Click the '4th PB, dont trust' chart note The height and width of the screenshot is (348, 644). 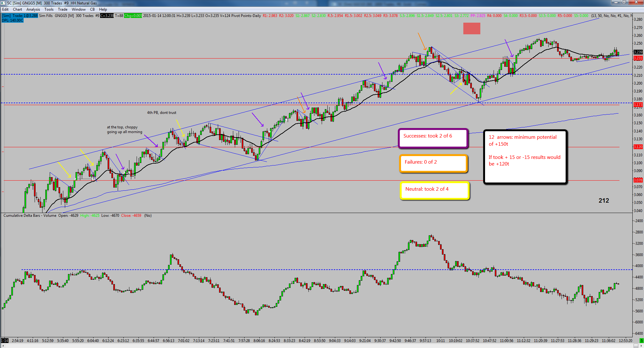(162, 113)
